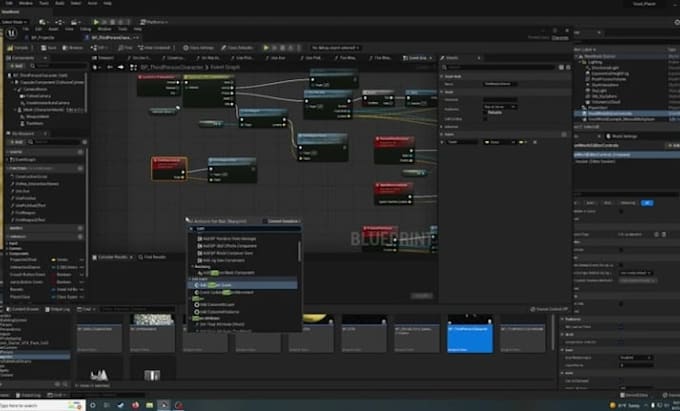Add a new macro with Macros plus
The image size is (680, 411).
tap(80, 228)
